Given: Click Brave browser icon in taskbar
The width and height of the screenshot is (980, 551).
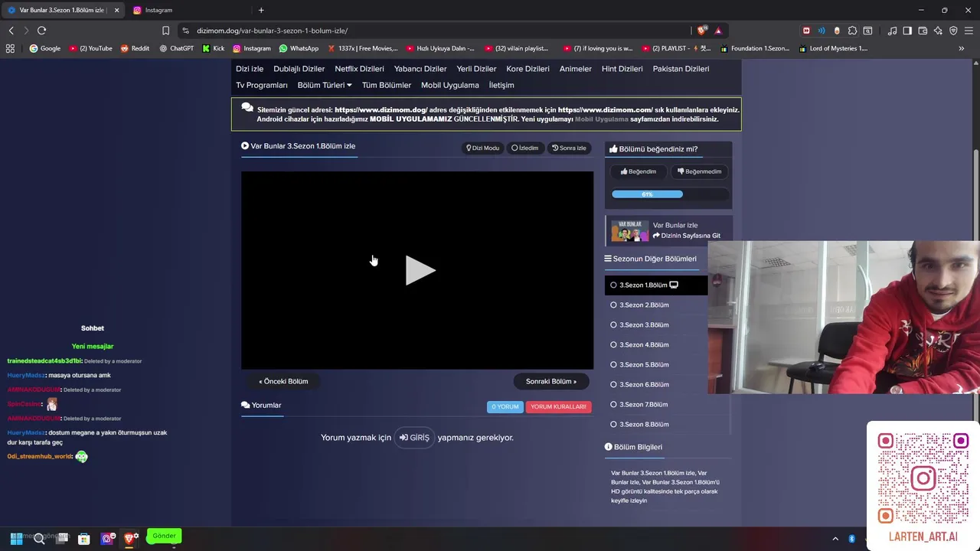Looking at the screenshot, I should pyautogui.click(x=130, y=539).
